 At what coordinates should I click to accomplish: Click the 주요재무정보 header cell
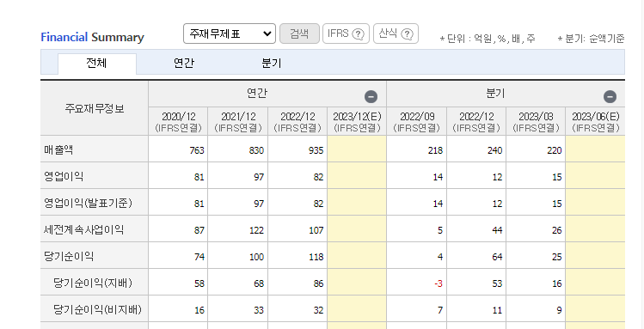pyautogui.click(x=95, y=108)
